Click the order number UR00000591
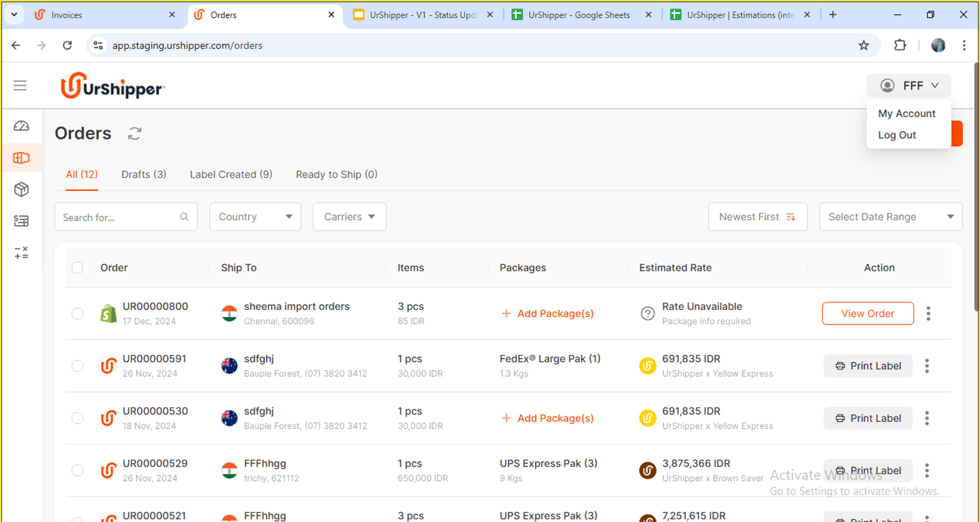Image resolution: width=980 pixels, height=522 pixels. click(x=154, y=359)
